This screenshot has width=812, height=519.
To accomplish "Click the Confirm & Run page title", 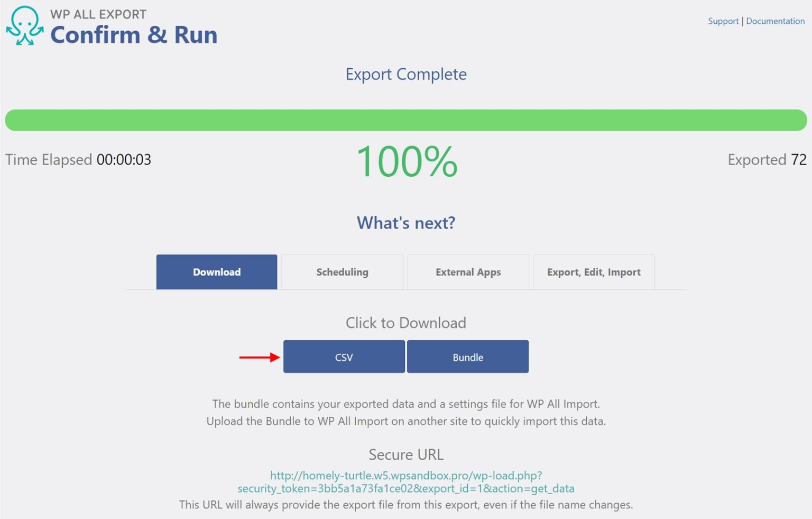I will point(134,35).
